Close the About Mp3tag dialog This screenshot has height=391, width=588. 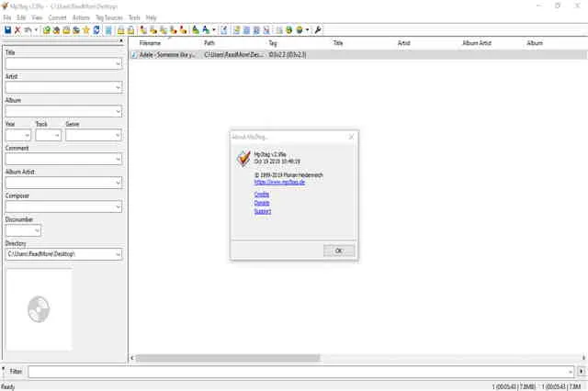pyautogui.click(x=351, y=137)
